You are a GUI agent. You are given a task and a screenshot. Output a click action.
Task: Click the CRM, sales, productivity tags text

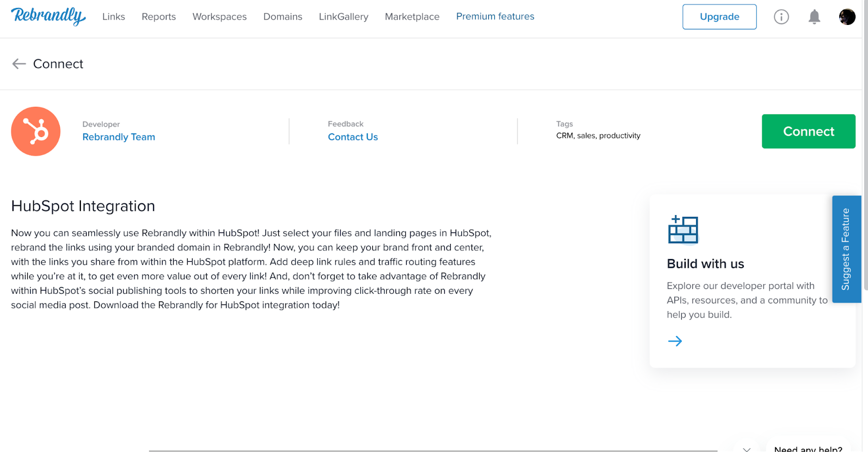598,135
